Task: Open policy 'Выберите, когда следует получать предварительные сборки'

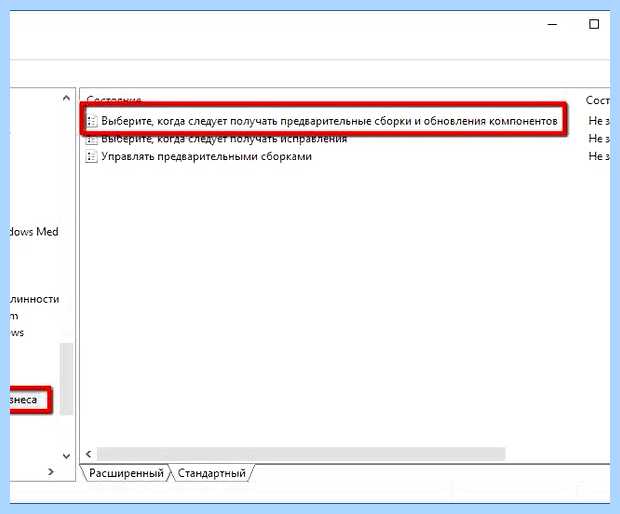Action: click(329, 121)
